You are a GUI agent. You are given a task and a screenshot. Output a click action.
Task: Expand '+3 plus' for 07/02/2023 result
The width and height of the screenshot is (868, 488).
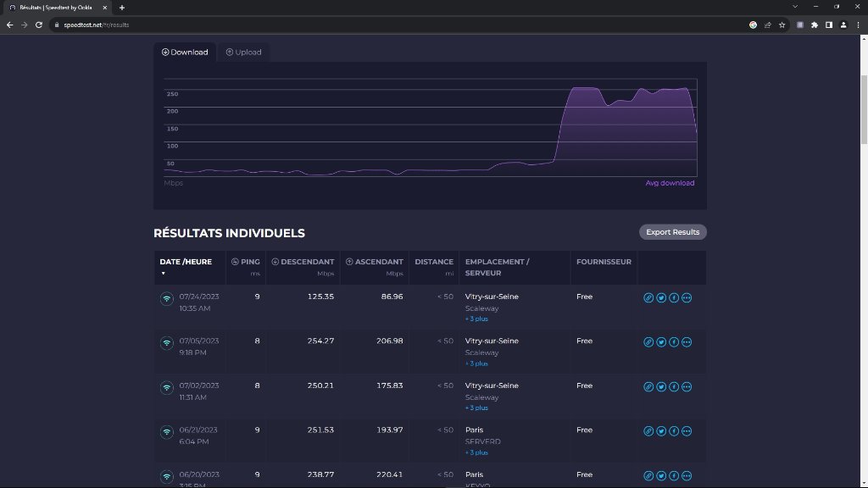point(476,408)
